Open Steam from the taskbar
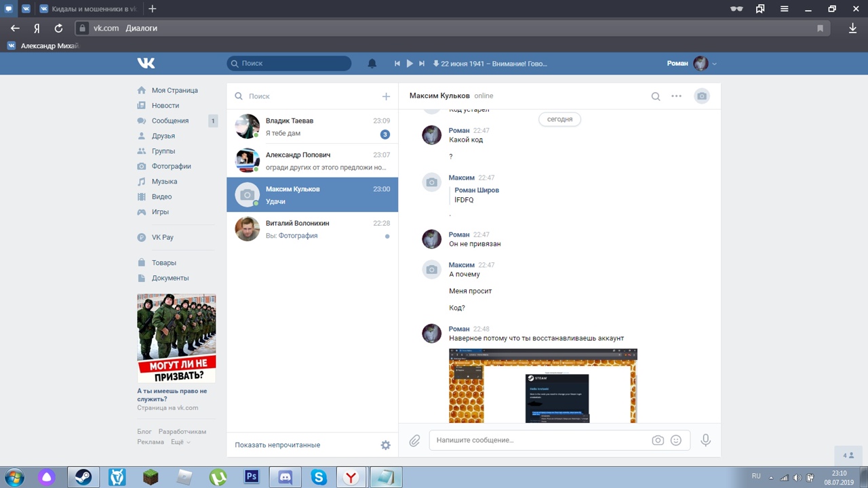 (x=83, y=477)
